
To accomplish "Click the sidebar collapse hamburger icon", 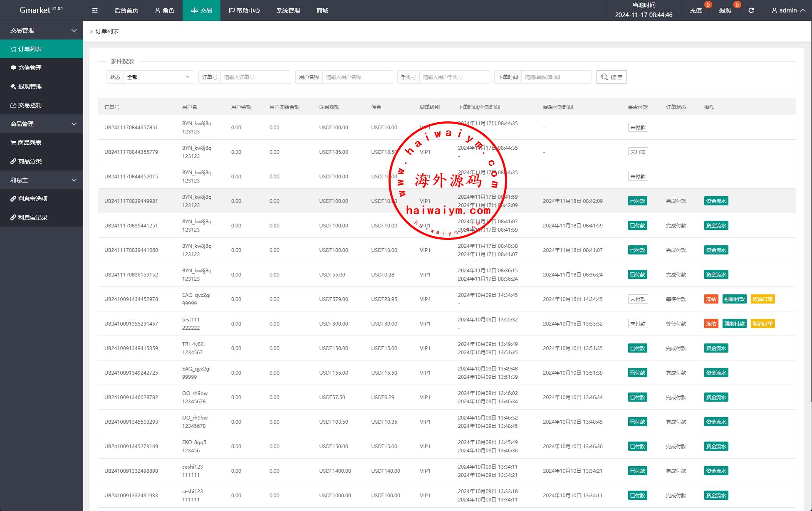I will tap(95, 10).
